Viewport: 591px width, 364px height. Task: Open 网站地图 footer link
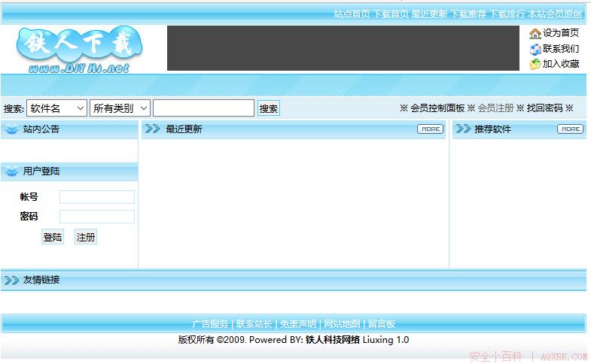point(342,323)
